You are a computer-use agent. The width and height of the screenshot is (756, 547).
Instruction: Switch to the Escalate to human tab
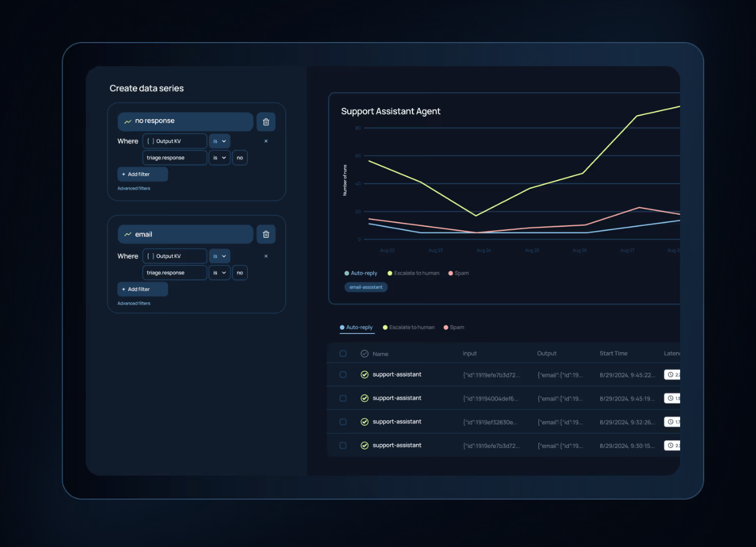[x=409, y=328]
